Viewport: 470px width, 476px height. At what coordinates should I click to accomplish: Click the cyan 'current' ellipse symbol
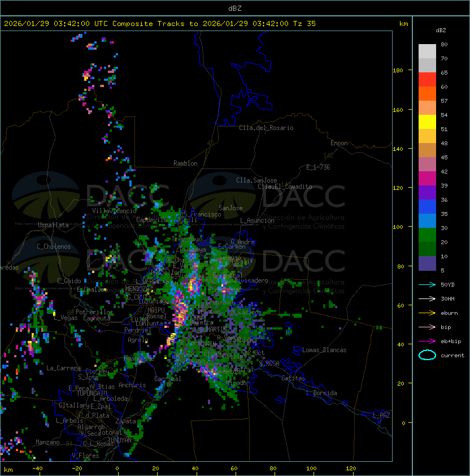pos(427,355)
